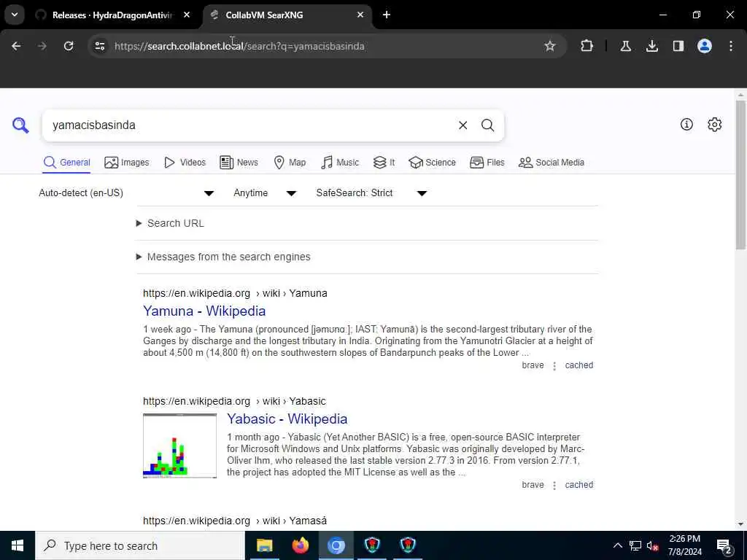
Task: Open Firefox from the taskbar
Action: [x=300, y=545]
